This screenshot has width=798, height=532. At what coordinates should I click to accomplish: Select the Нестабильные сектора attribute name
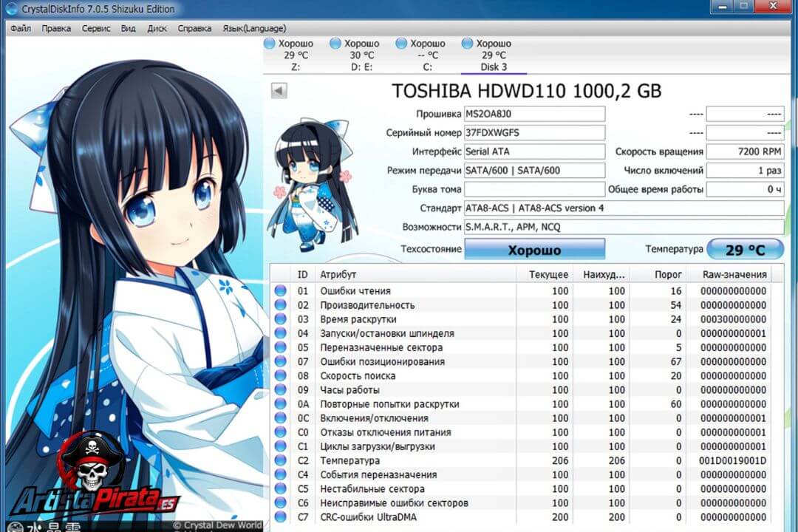coord(372,488)
